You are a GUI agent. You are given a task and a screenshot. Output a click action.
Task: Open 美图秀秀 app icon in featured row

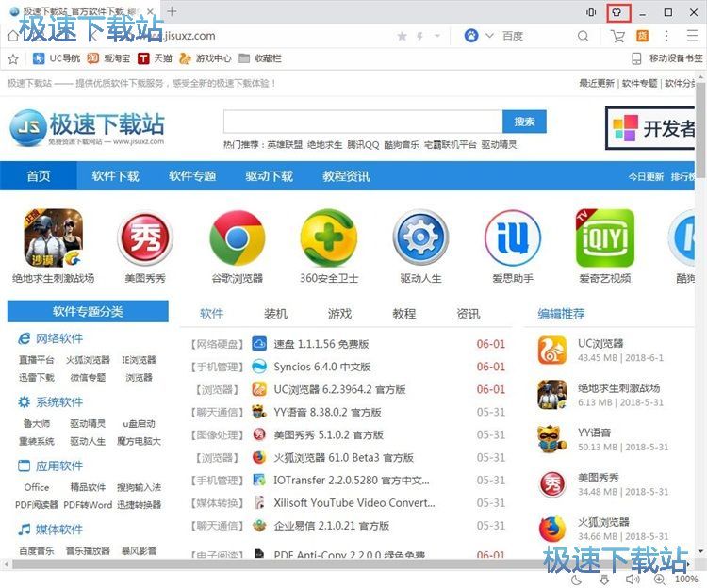145,237
